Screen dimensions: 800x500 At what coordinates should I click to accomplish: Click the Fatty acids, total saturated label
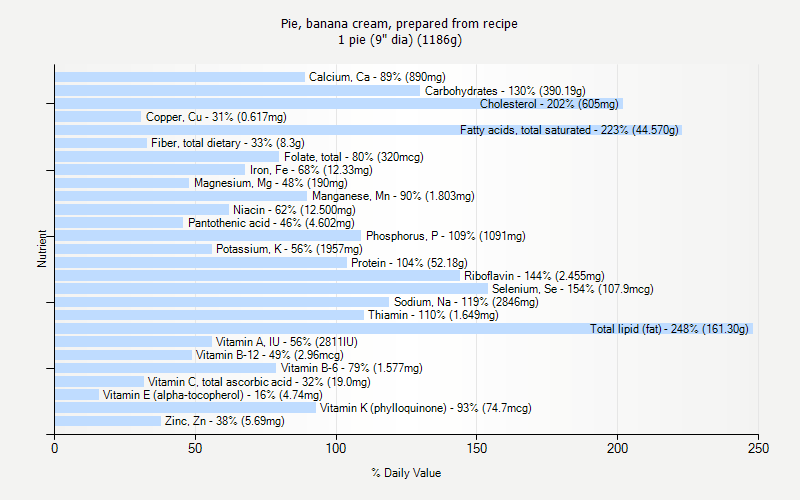pyautogui.click(x=569, y=130)
